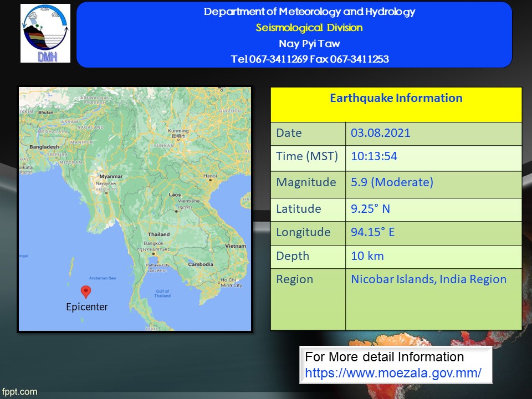Click the "fppt.com" text in the corner
The height and width of the screenshot is (399, 532).
20,392
